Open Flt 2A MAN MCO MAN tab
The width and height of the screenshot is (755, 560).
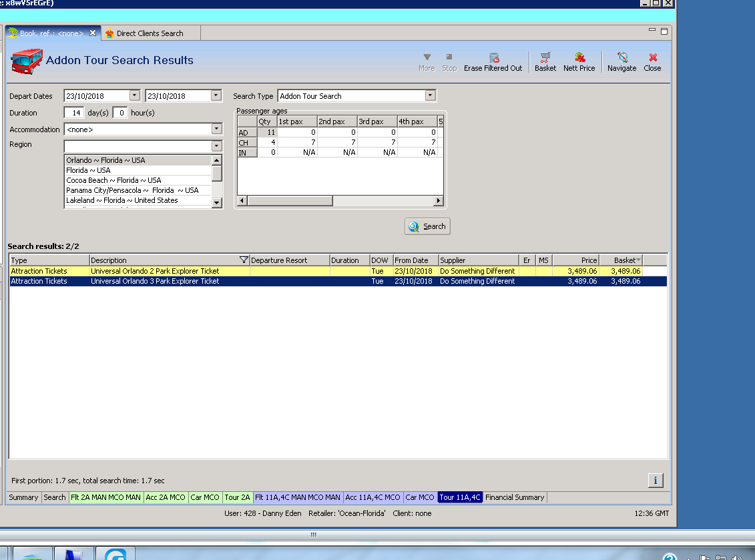[105, 497]
